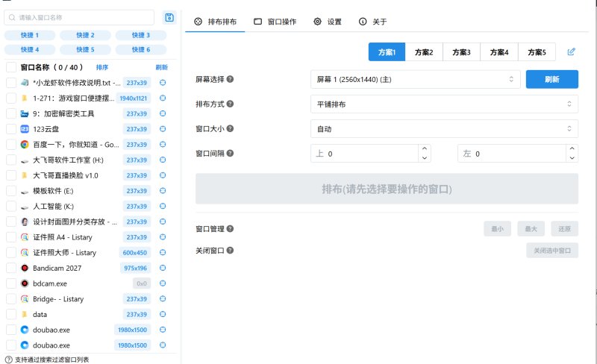Screen dimensions: 597x364
Task: Open the 屏幕选择 screen dropdown
Action: (416, 79)
